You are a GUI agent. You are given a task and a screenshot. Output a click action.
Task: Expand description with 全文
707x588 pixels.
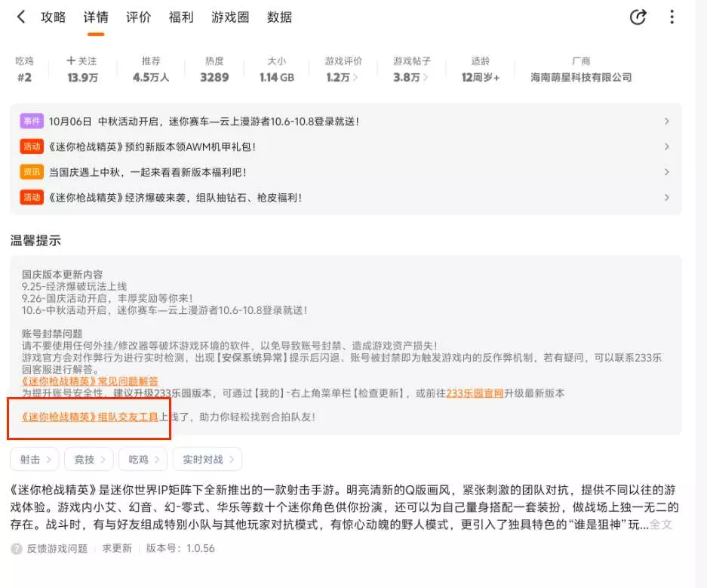(x=660, y=524)
